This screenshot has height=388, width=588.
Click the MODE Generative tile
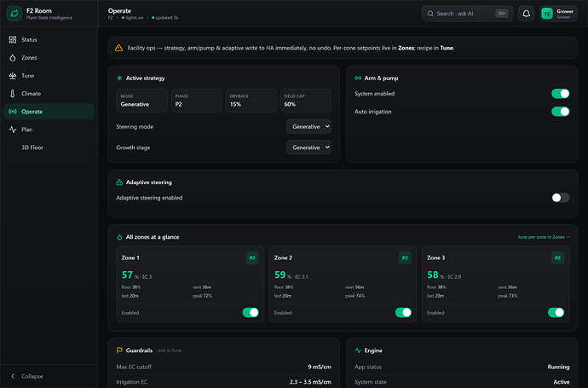coord(141,101)
